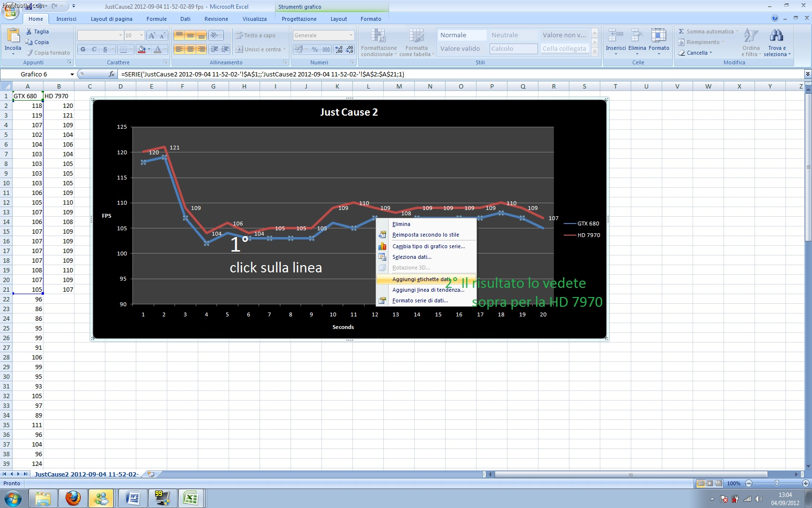Toggle align text left

point(179,49)
